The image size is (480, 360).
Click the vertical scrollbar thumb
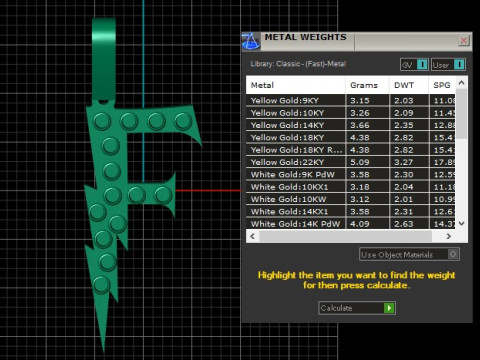(x=462, y=113)
